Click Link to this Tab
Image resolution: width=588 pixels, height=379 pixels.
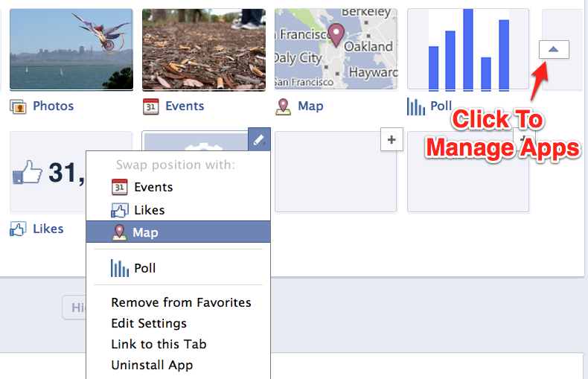click(159, 344)
